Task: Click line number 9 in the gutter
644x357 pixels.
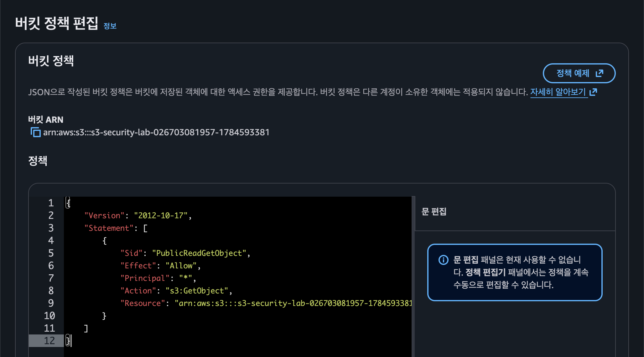Action: (x=51, y=303)
